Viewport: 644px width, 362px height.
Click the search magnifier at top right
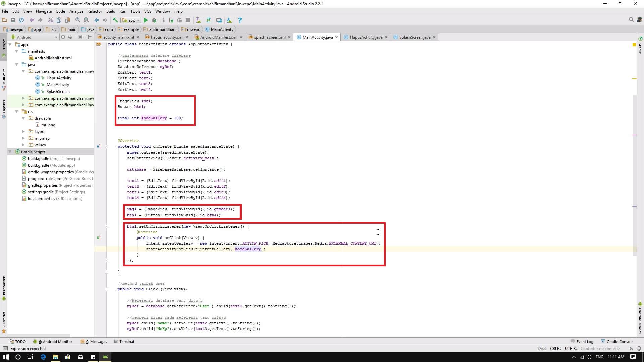[631, 20]
